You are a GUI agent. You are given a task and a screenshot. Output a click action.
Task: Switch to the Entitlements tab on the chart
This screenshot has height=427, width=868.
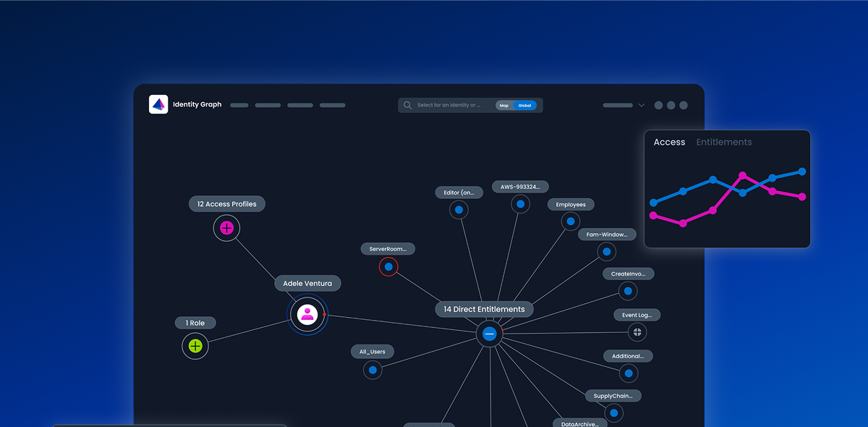tap(724, 142)
